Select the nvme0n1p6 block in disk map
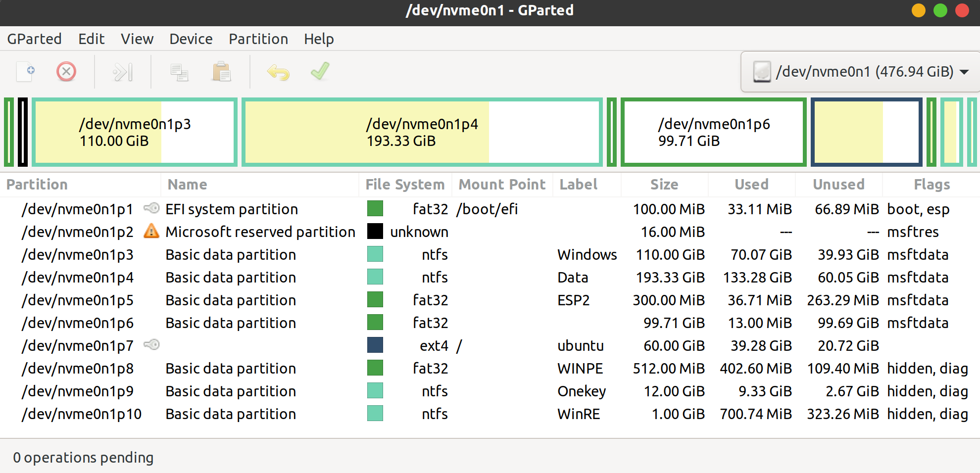 tap(713, 132)
